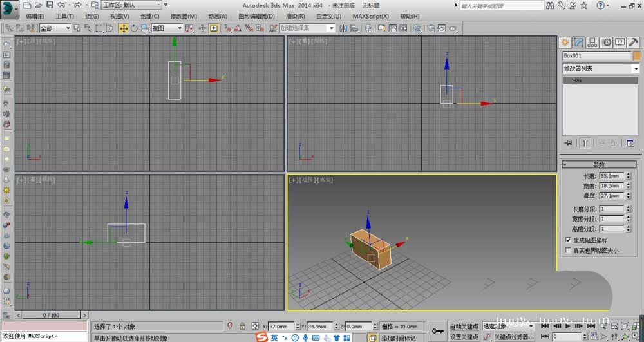Open the 全部 selection filter dropdown

pos(55,28)
